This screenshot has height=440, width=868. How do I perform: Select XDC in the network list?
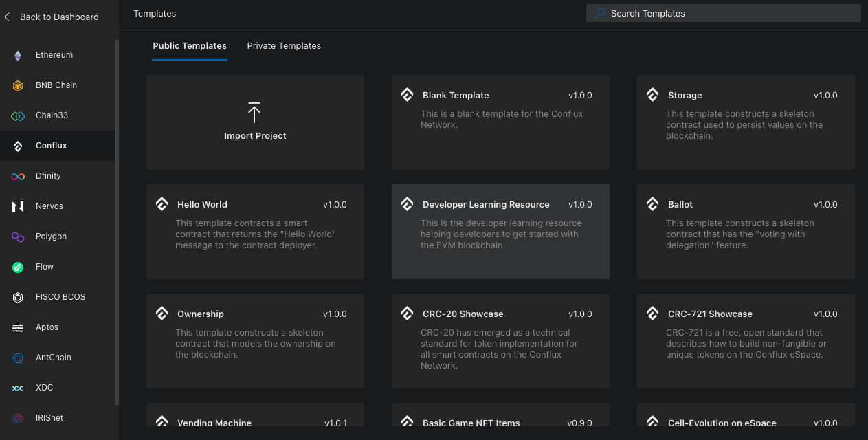click(x=44, y=388)
